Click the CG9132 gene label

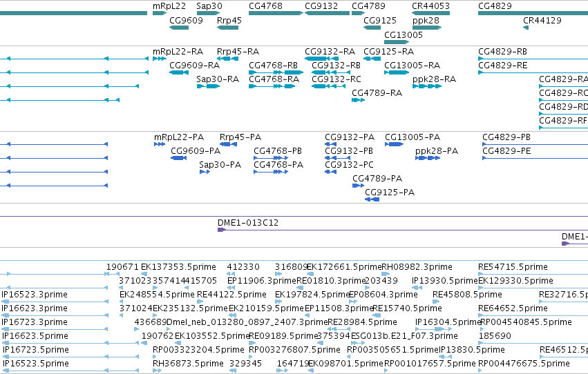[321, 6]
